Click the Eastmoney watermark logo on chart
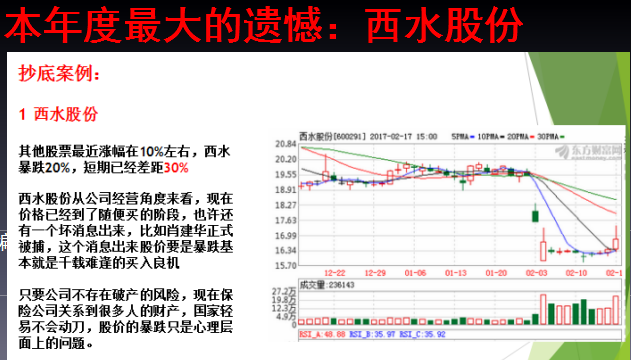 coord(588,152)
